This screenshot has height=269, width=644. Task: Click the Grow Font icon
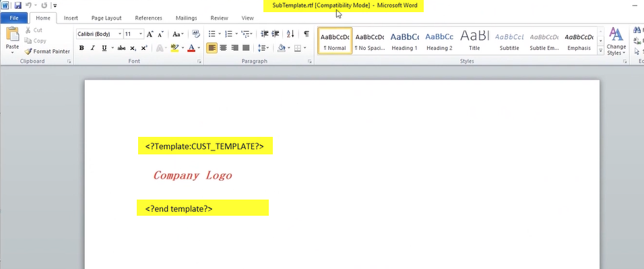150,34
